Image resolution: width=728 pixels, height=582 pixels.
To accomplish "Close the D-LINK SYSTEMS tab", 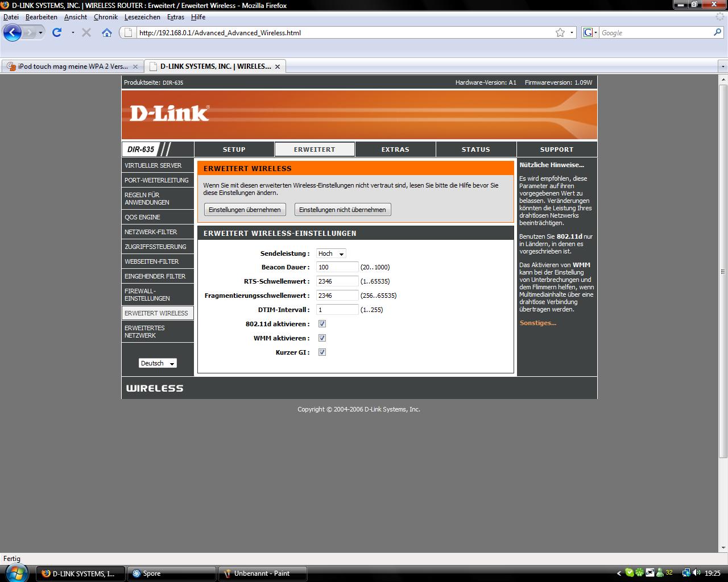I will (278, 66).
